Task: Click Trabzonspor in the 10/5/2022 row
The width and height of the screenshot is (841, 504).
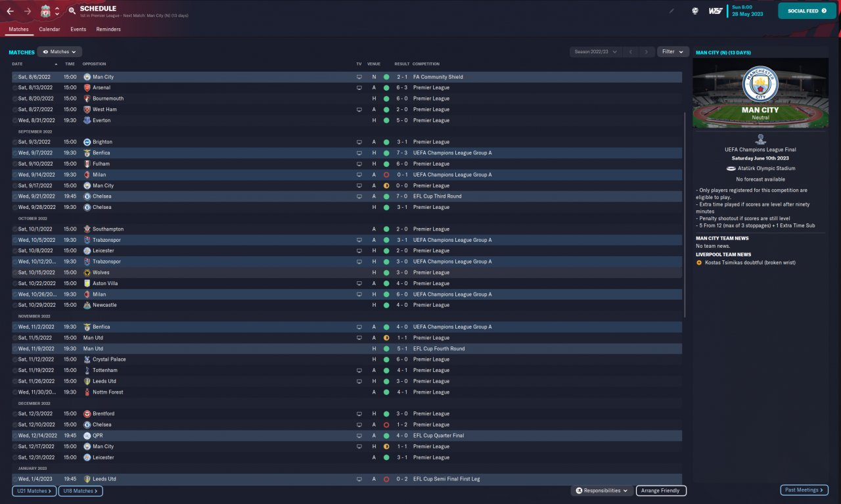Action: tap(106, 240)
